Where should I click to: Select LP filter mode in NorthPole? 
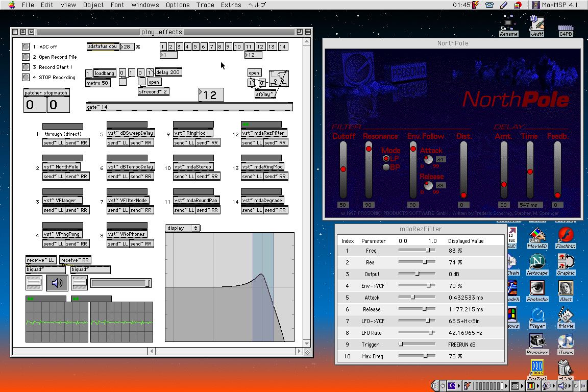pyautogui.click(x=386, y=159)
